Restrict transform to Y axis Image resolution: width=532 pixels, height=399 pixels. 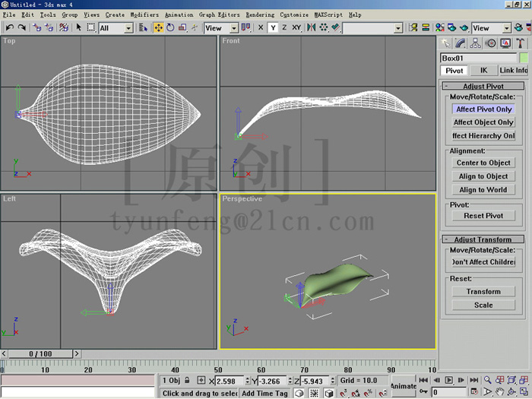tap(273, 27)
